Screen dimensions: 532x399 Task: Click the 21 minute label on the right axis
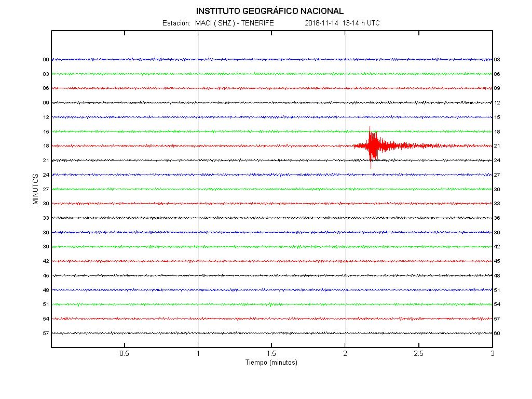pyautogui.click(x=497, y=146)
